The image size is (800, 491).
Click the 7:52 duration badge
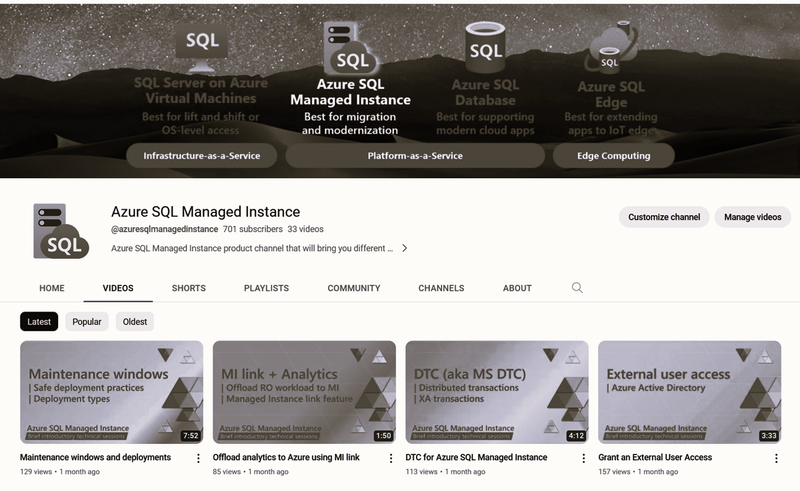190,435
